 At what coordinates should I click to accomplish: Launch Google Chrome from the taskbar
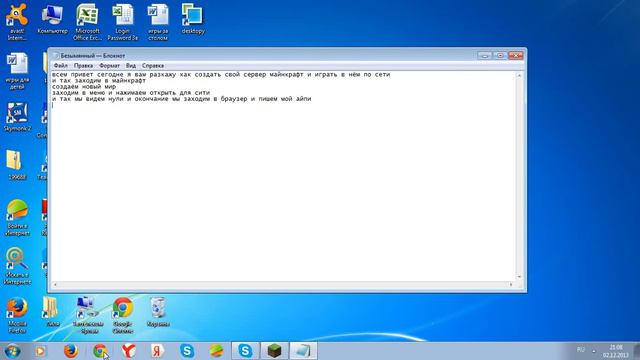tap(100, 351)
